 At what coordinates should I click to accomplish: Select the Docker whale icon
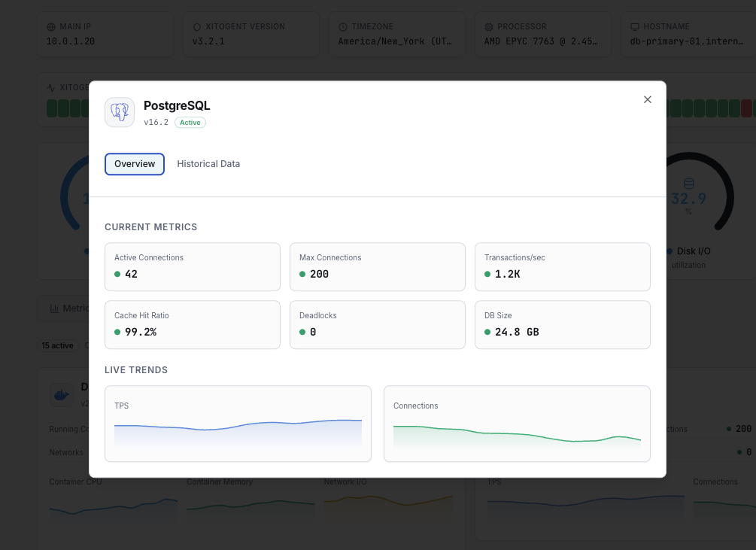click(x=61, y=394)
